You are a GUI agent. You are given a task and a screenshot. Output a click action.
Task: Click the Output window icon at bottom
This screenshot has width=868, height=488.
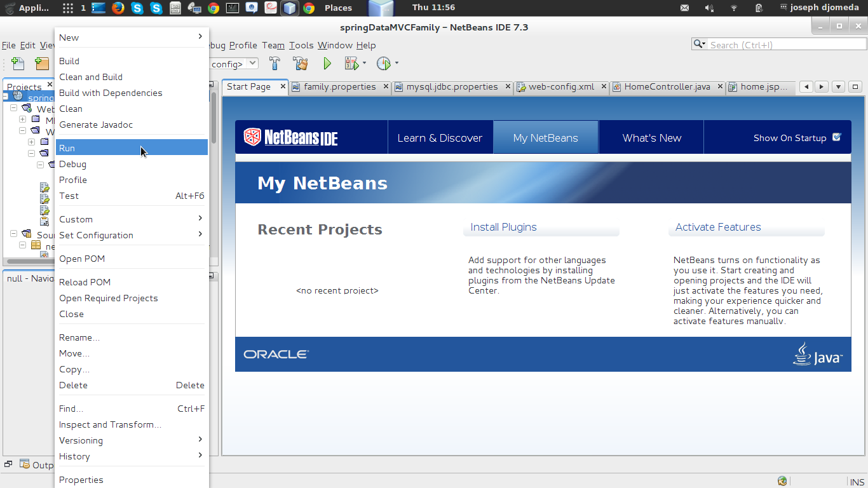point(25,464)
